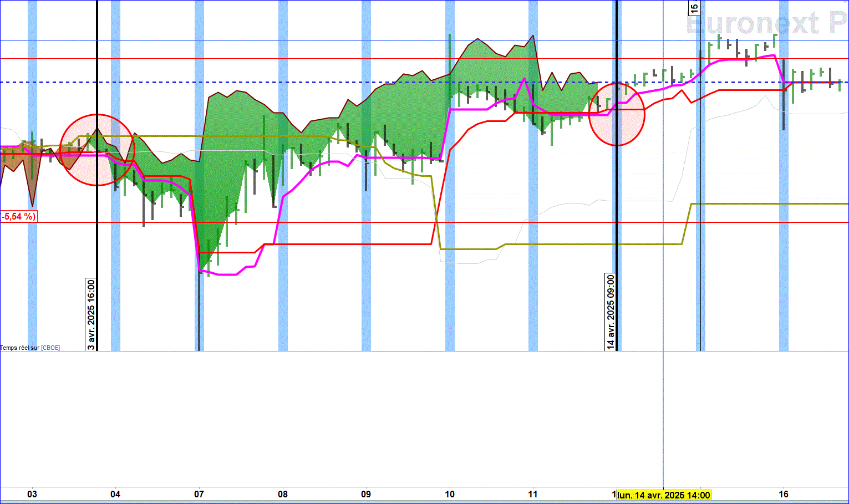
Task: Select the -5,54 % red price label
Action: (18, 216)
